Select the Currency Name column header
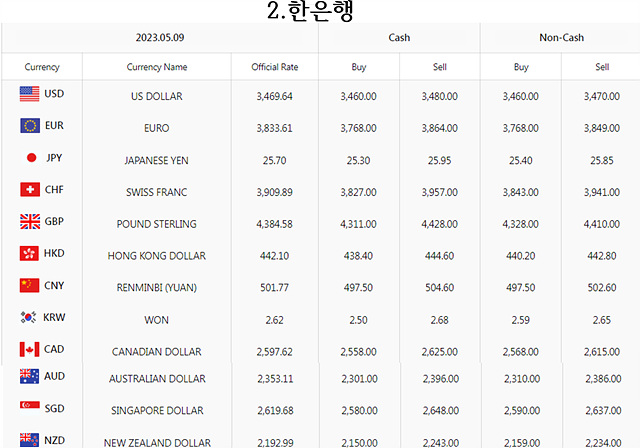This screenshot has height=448, width=640. [157, 67]
